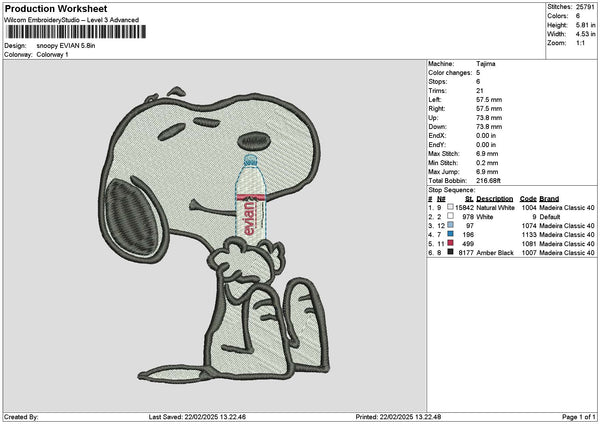Click the 'Brand' column header
Screen dimensions: 600x424
click(549, 199)
